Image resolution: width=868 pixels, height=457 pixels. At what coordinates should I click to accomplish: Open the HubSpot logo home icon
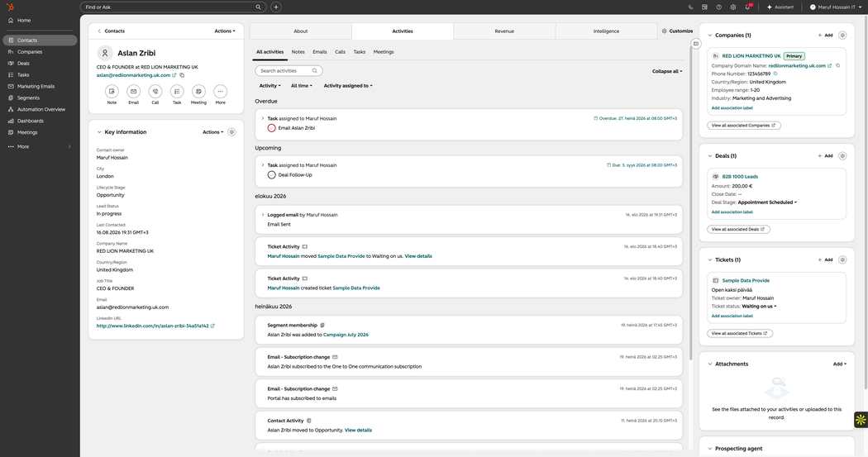pyautogui.click(x=10, y=7)
